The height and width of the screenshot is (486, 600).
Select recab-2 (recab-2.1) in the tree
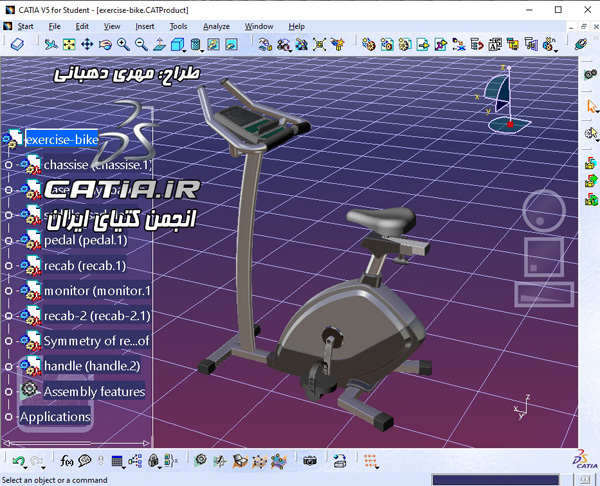97,316
